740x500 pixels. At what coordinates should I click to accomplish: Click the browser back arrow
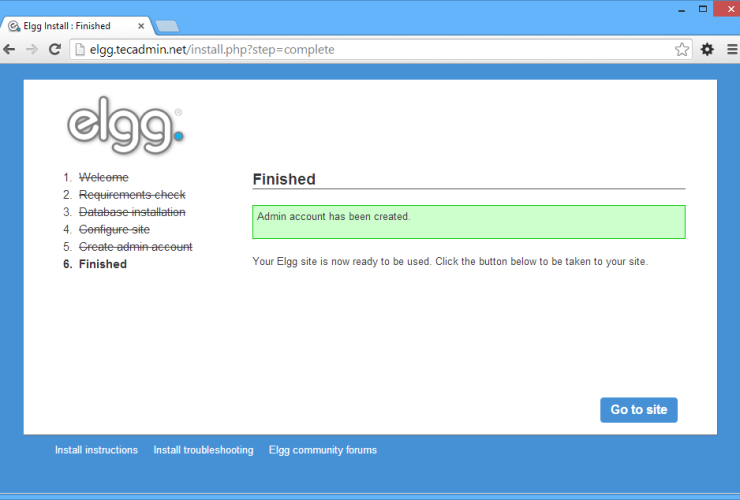pyautogui.click(x=10, y=49)
